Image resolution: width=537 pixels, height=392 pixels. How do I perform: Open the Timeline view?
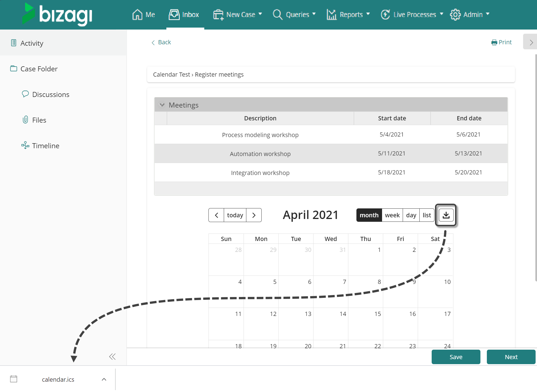[x=45, y=146]
